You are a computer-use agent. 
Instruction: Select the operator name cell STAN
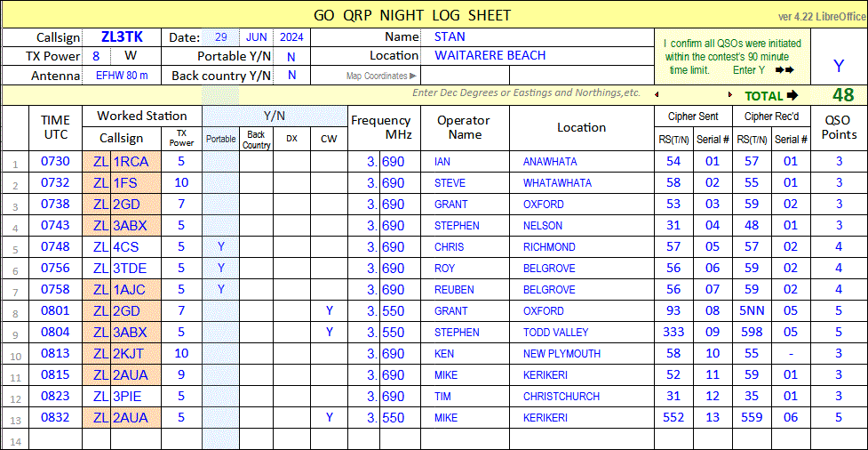(537, 37)
